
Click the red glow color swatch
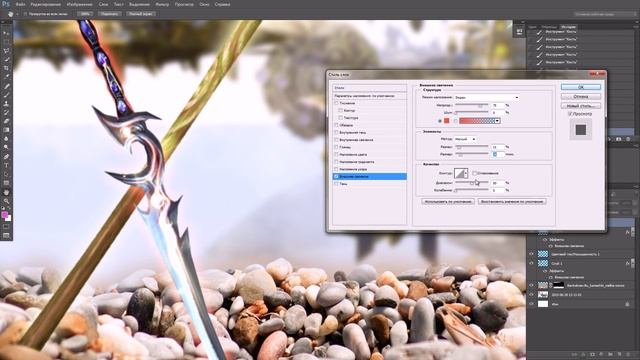click(447, 121)
